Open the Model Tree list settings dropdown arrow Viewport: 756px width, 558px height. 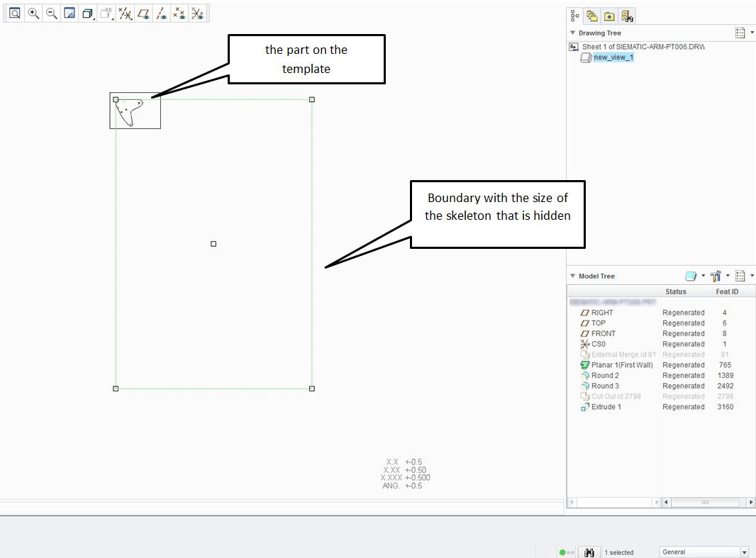click(752, 276)
